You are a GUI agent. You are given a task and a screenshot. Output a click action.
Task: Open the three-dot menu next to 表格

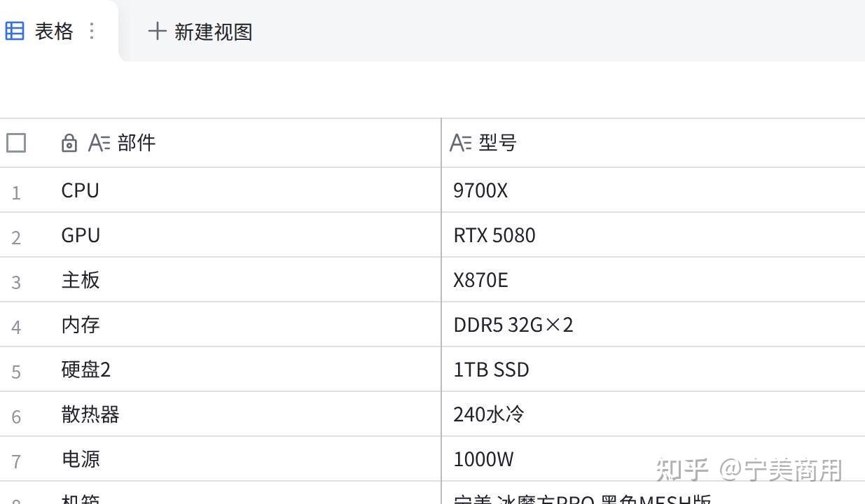tap(92, 31)
